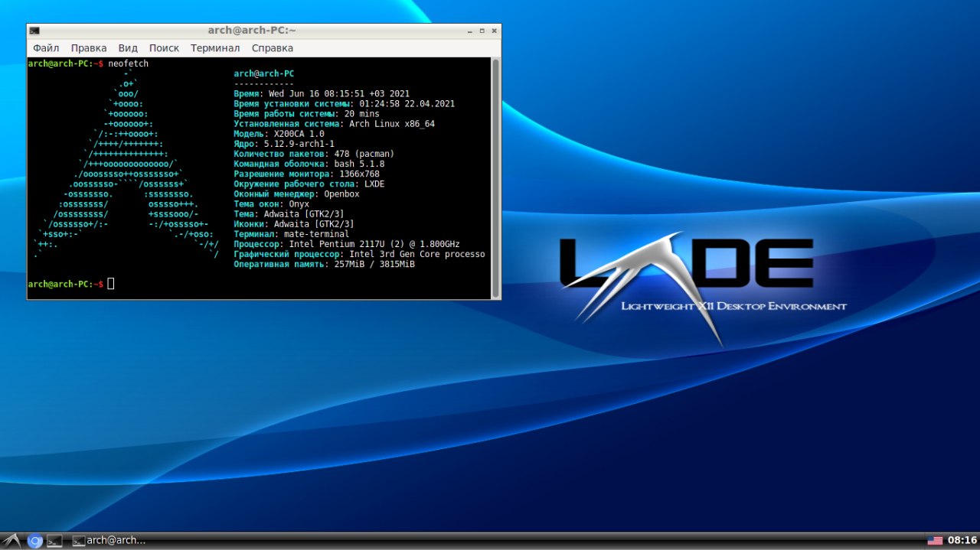
Task: Click the arch@arch-PC title bar text
Action: coord(252,31)
